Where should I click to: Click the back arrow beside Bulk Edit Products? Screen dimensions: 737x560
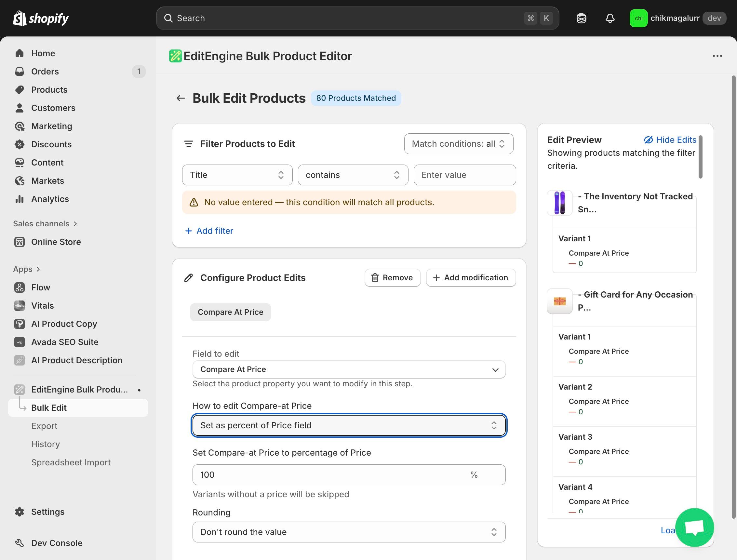point(181,98)
